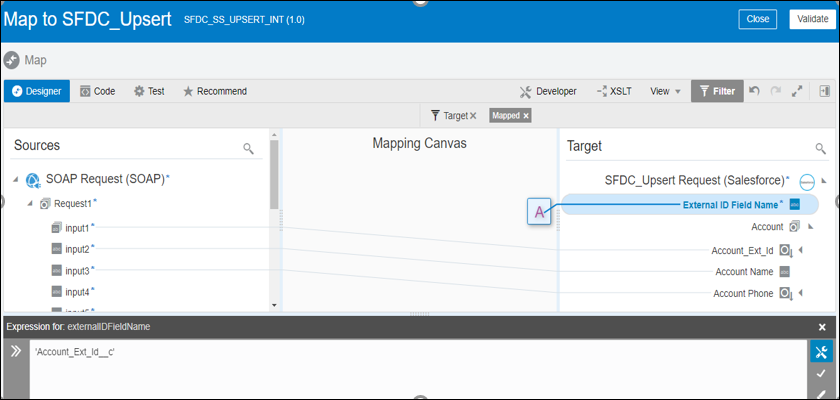Collapse the SOAP Request (SOAP) node

[16, 180]
